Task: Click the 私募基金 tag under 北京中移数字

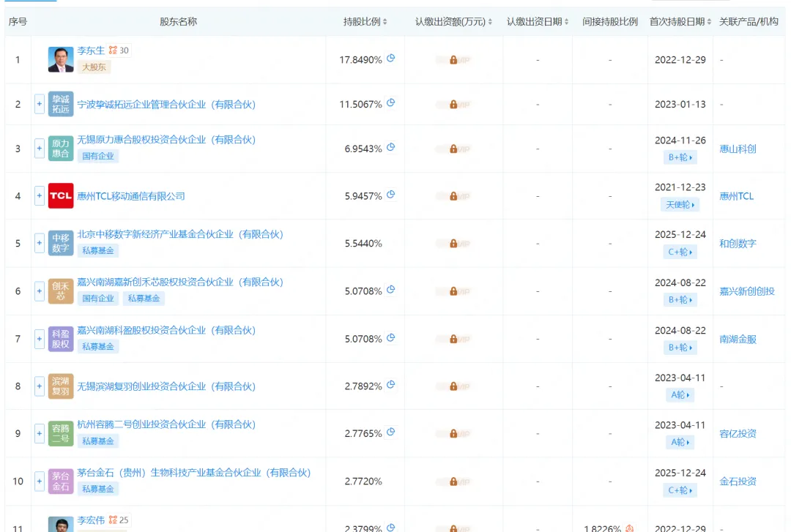Action: tap(98, 250)
